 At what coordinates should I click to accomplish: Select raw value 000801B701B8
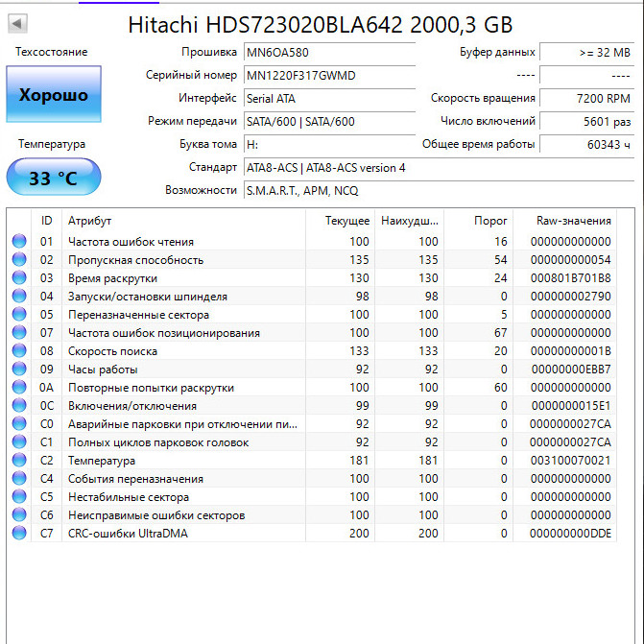(570, 278)
